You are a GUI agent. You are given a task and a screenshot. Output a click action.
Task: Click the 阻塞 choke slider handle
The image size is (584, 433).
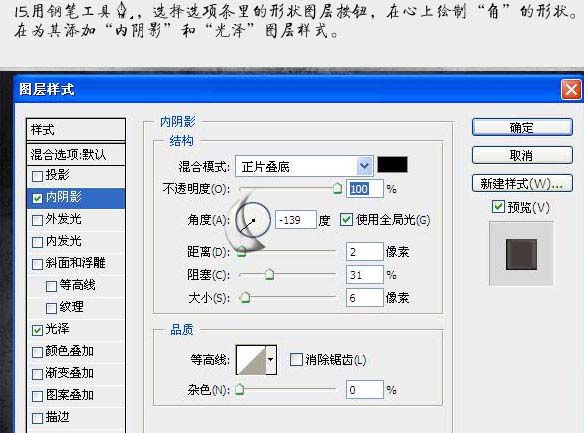pos(269,274)
